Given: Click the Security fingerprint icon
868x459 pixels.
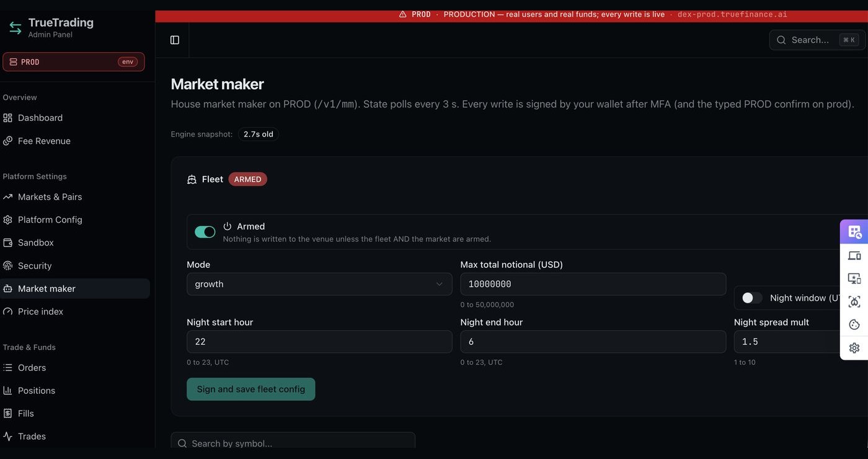Looking at the screenshot, I should click(x=7, y=265).
